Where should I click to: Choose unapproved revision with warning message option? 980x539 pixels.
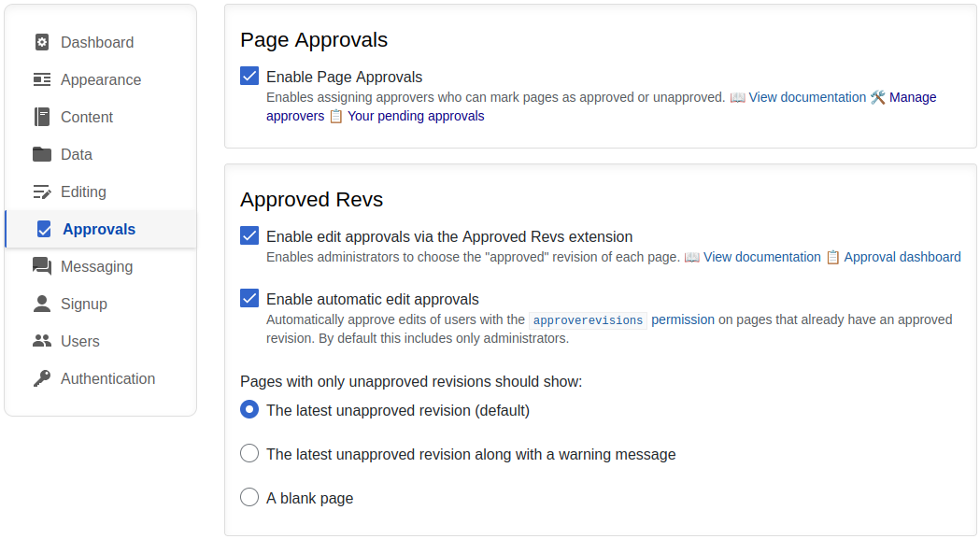[249, 453]
